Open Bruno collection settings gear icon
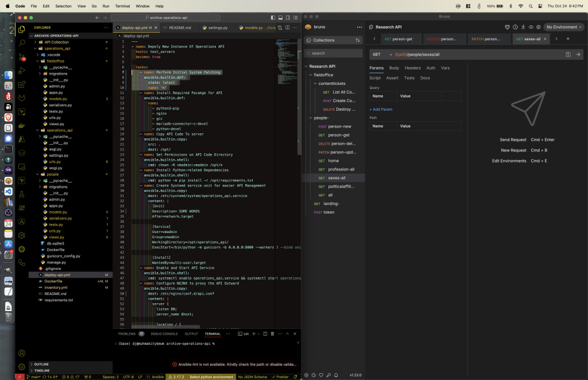Screen dimensions: 588x380 pos(539,27)
